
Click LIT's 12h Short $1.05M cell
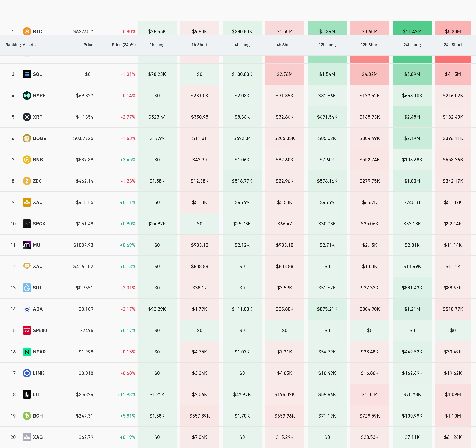pos(369,394)
